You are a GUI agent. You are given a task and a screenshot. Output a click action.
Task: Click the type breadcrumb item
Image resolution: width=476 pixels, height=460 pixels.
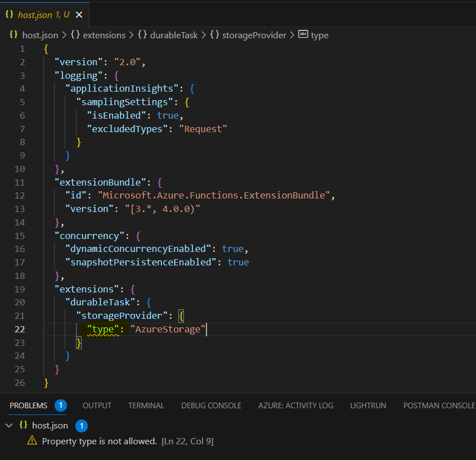point(320,35)
